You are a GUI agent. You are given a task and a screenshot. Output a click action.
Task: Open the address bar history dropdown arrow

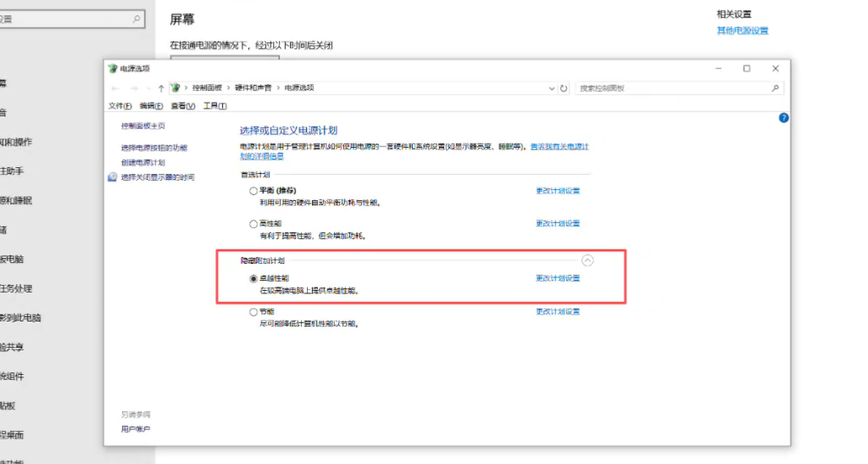[x=552, y=88]
